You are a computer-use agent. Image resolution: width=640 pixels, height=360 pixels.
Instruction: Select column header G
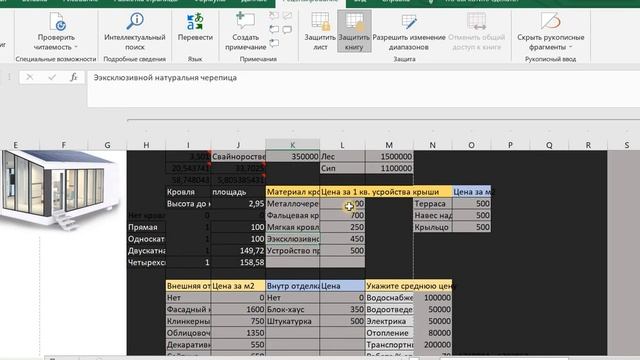tap(107, 145)
